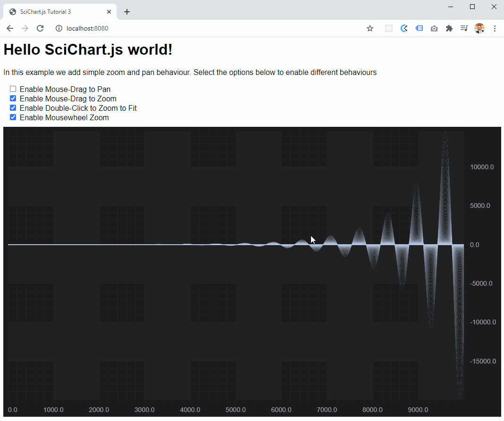The width and height of the screenshot is (504, 421).
Task: Bookmark this page with the star icon
Action: [x=370, y=28]
